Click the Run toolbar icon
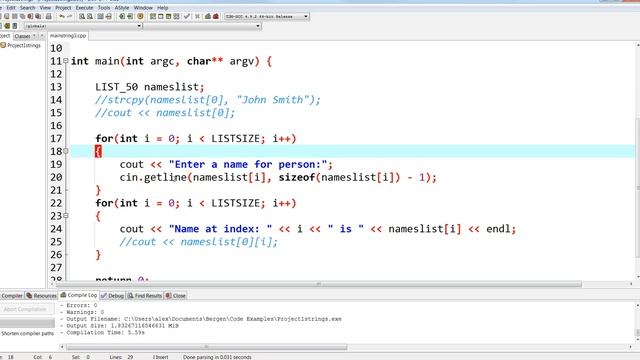 (160, 16)
